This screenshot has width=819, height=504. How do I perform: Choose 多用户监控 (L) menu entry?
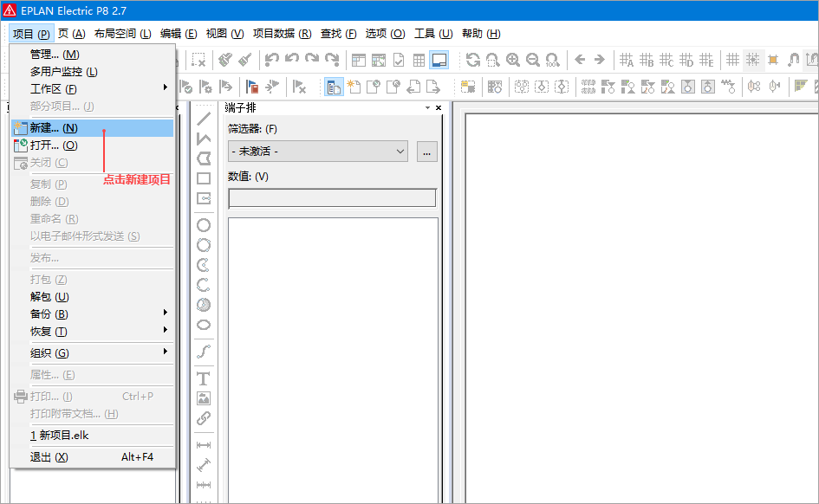click(93, 72)
